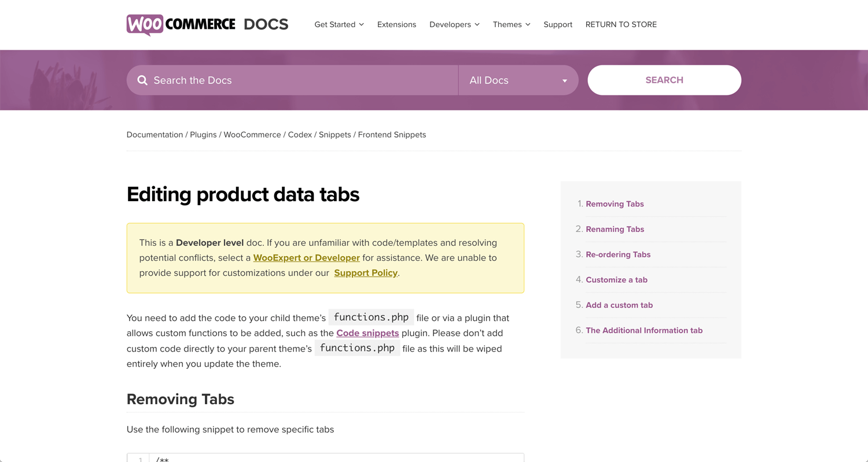
Task: Jump to The Additional Information tab section
Action: tap(644, 331)
